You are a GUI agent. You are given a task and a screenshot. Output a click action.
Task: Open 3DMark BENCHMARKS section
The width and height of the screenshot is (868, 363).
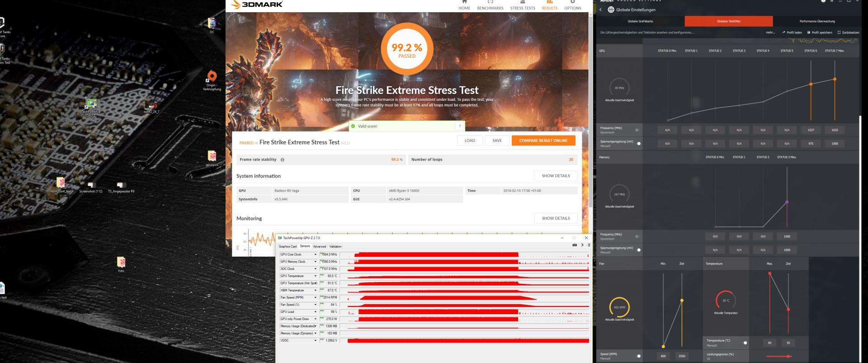coord(490,5)
